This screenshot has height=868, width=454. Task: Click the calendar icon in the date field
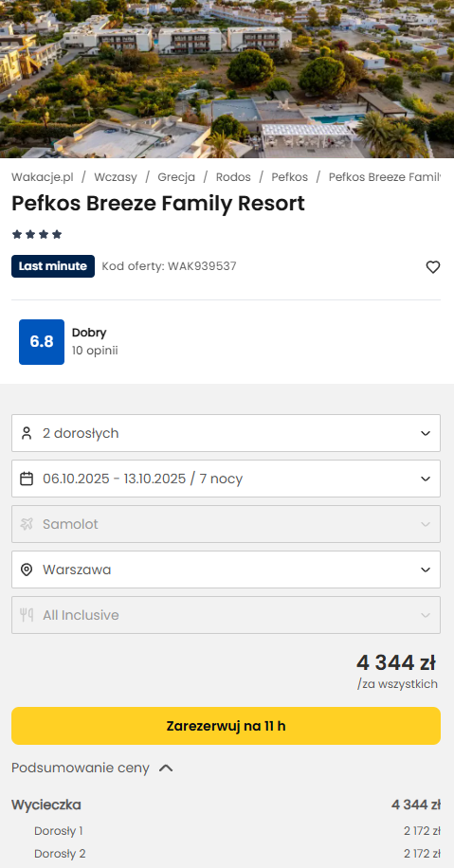(26, 479)
